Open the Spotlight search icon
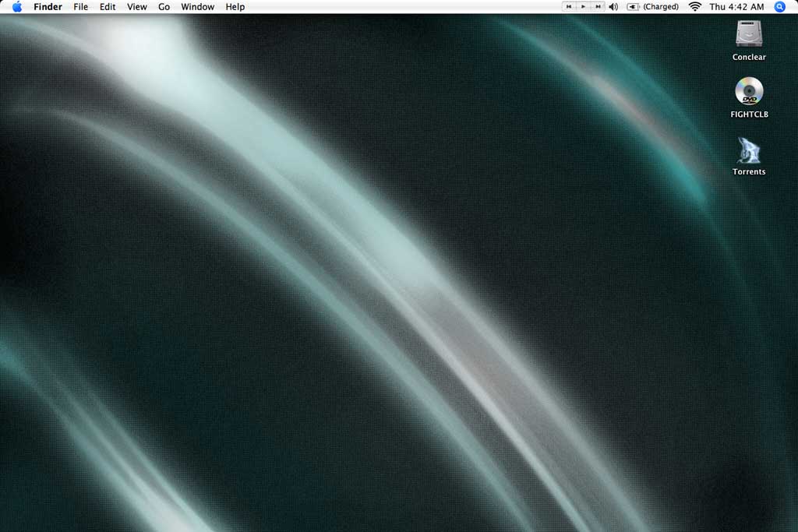 (779, 7)
